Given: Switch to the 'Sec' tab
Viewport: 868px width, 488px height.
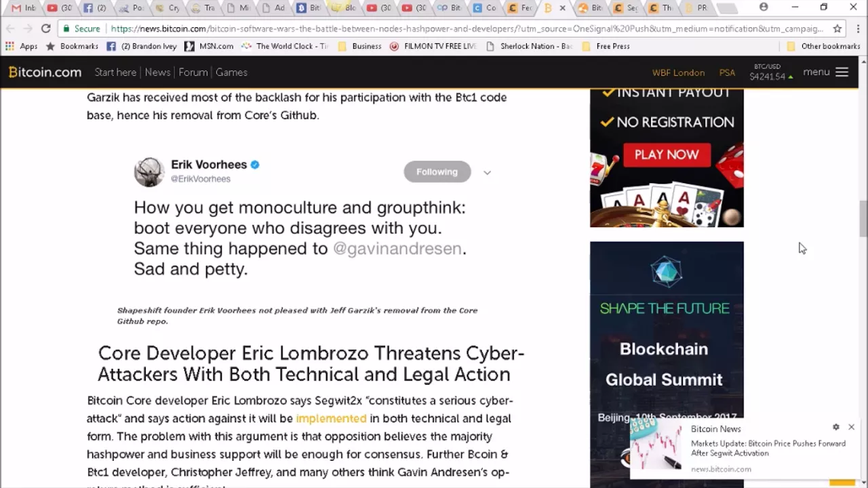Looking at the screenshot, I should click(x=625, y=8).
